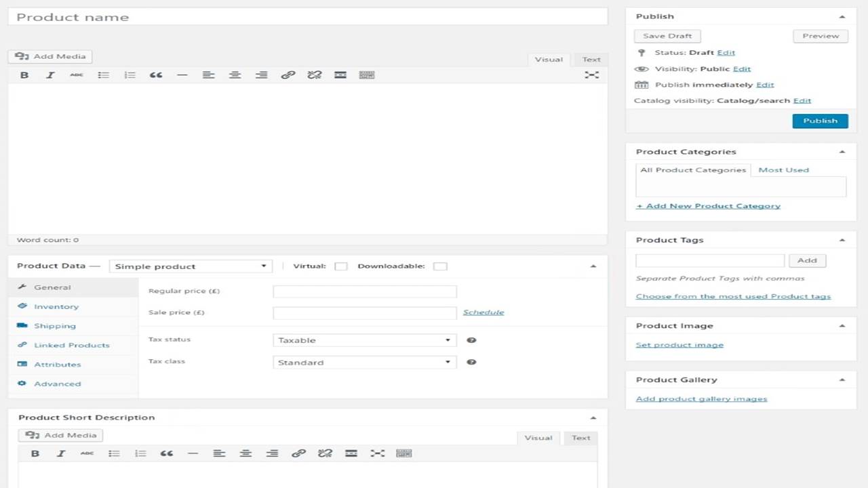Insert numbered list in main product editor
This screenshot has width=868, height=488.
coord(130,75)
